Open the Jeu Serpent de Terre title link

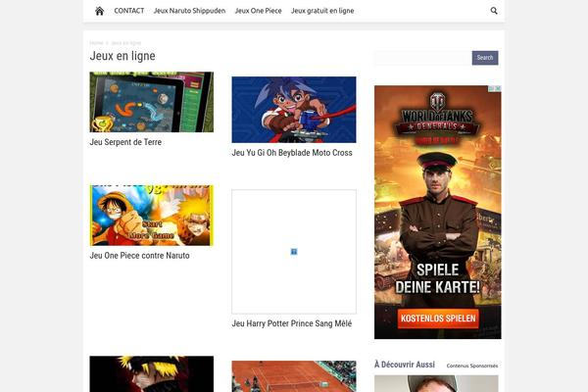pos(125,142)
